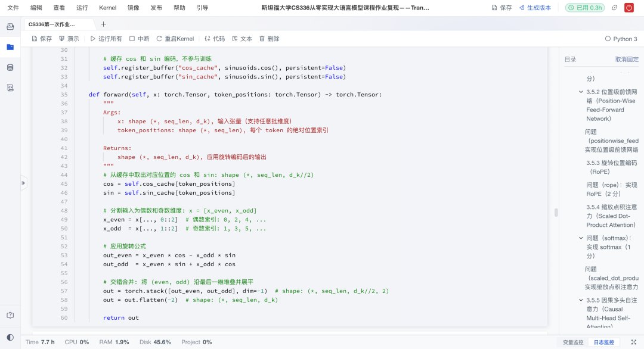Image resolution: width=644 pixels, height=349 pixels.
Task: Collapse the 3.5.5 outline section chevron
Action: [581, 300]
